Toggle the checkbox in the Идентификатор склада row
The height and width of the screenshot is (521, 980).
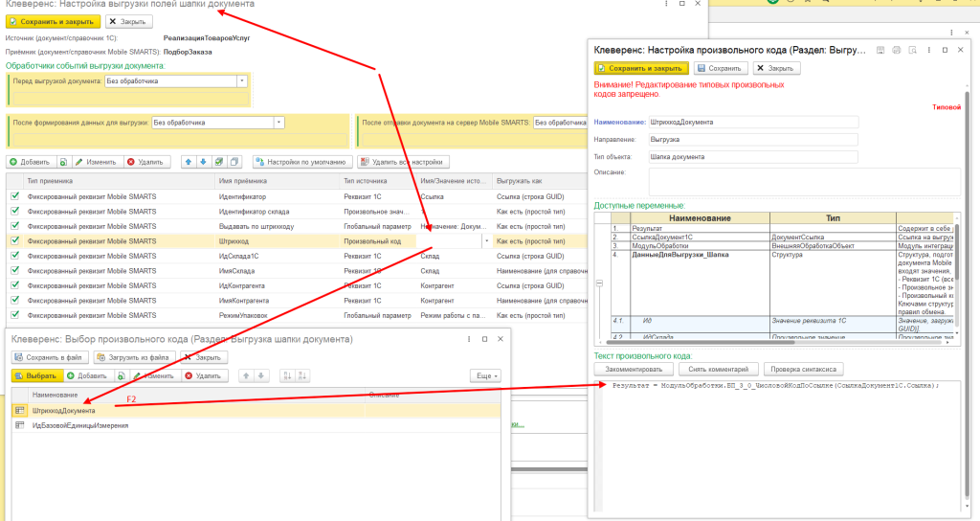point(15,212)
